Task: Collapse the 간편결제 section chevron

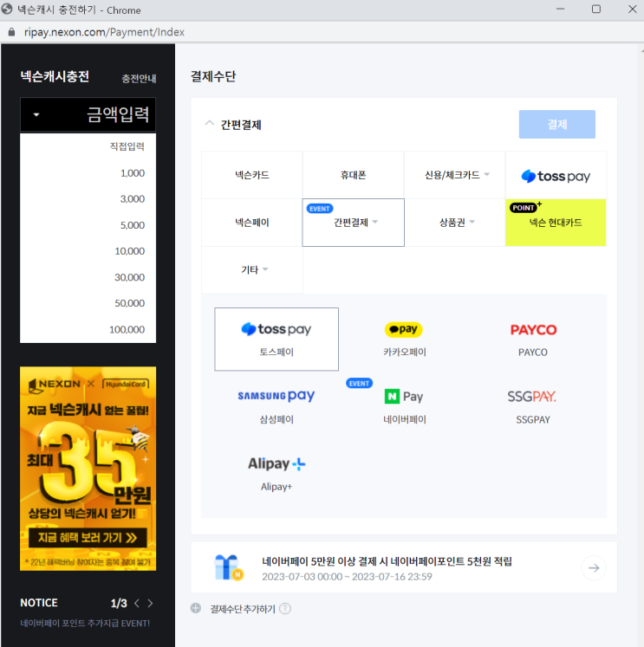Action: click(210, 123)
